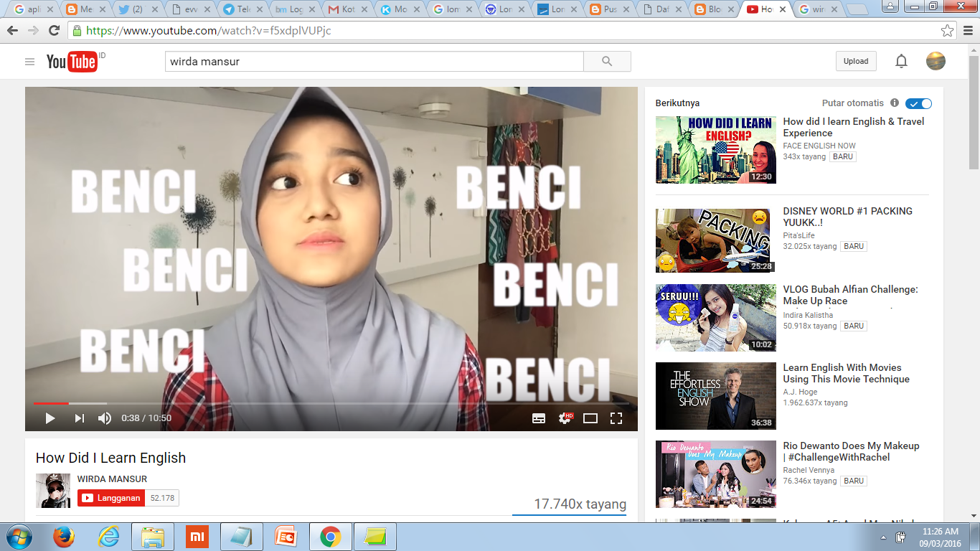Subscribe using the Langganan button
Viewport: 980px width, 551px height.
click(x=110, y=498)
